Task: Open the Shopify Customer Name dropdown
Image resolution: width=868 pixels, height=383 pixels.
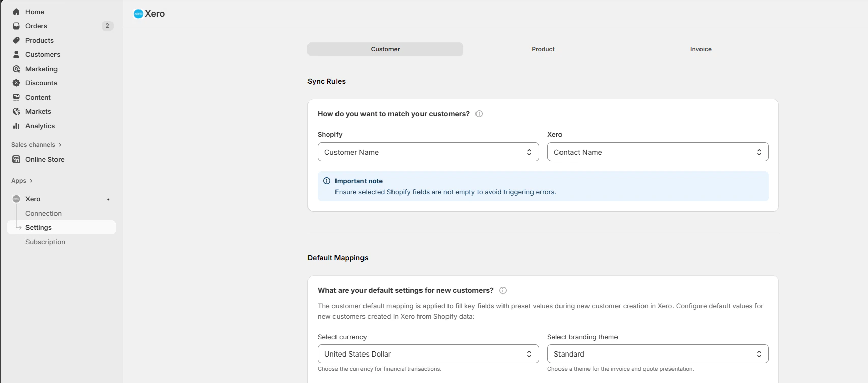Action: tap(428, 152)
